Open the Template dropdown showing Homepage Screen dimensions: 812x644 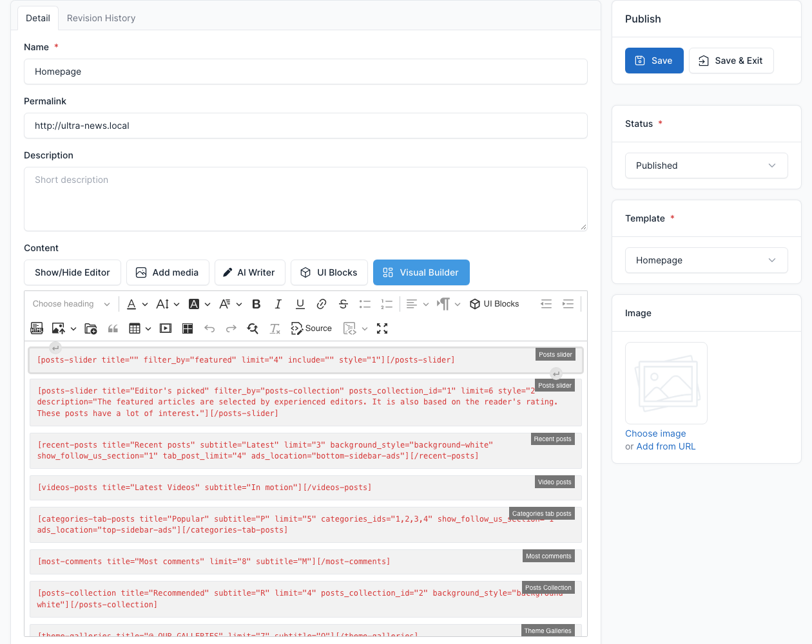706,260
